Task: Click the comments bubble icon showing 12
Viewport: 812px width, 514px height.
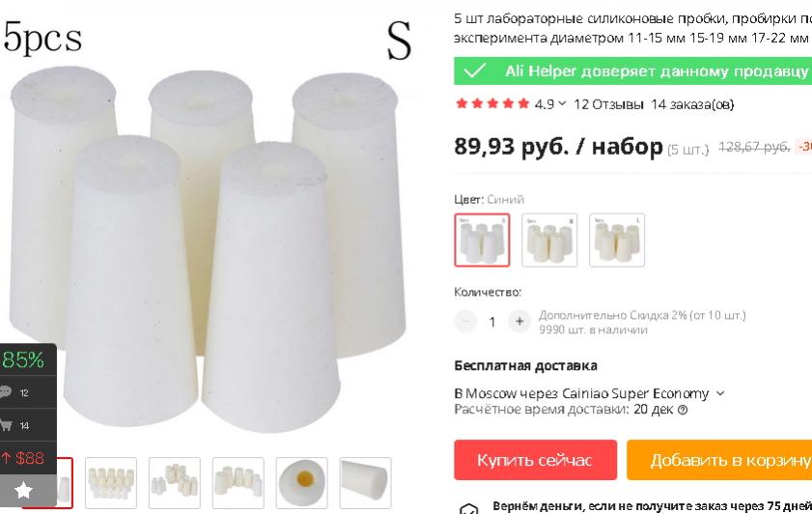Action: tap(6, 392)
